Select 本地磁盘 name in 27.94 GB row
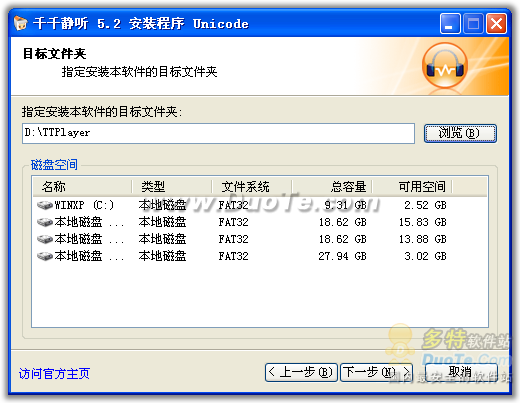 89,256
